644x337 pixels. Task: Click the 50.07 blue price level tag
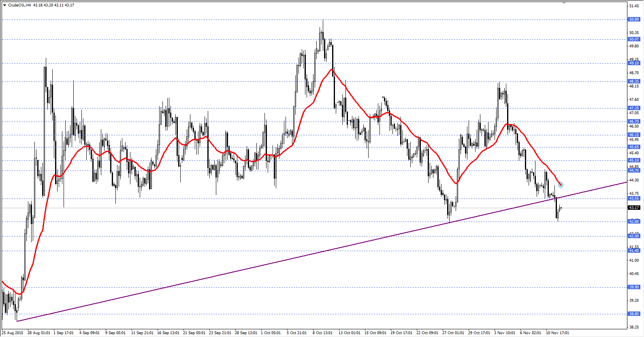tap(634, 39)
